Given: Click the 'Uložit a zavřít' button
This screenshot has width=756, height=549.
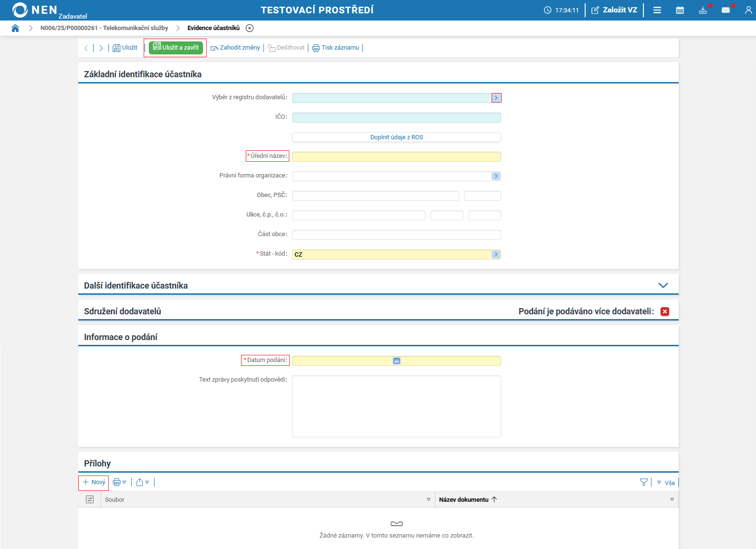Looking at the screenshot, I should tap(176, 48).
